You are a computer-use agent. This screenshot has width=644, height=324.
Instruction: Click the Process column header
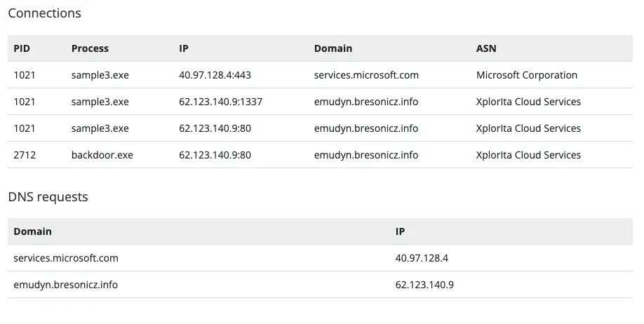pos(90,48)
